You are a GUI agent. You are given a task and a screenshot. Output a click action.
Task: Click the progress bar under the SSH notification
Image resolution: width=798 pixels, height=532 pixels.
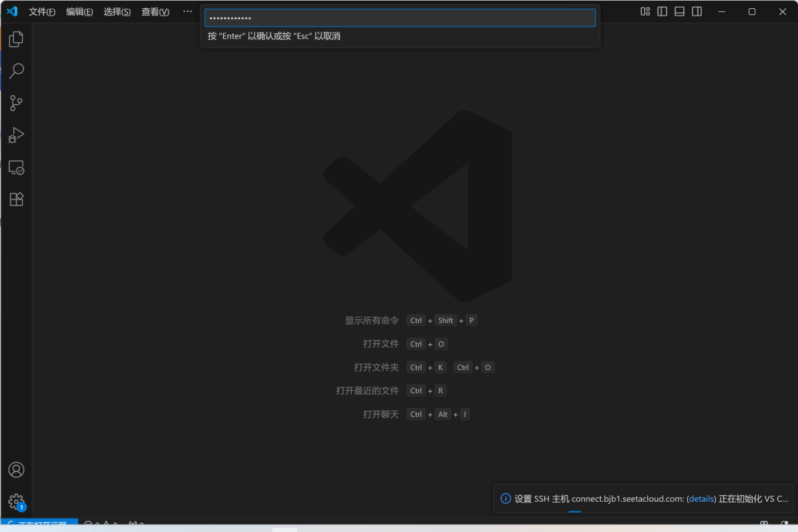pos(575,511)
